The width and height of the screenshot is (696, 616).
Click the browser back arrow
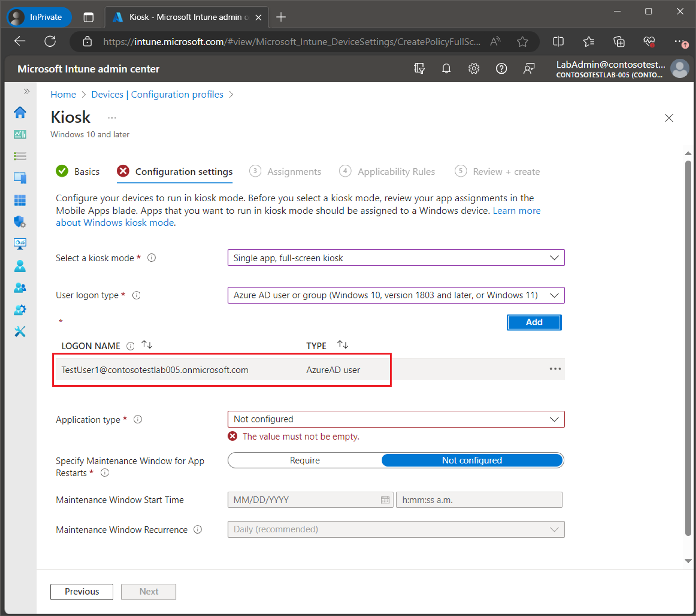pyautogui.click(x=20, y=41)
